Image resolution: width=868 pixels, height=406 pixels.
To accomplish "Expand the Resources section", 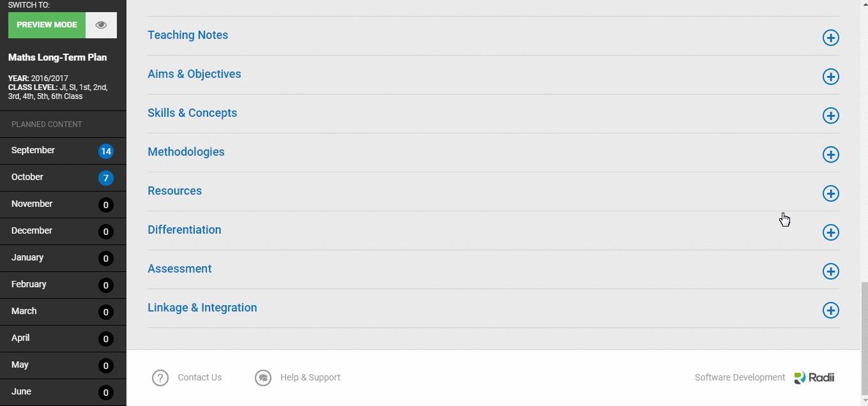I will tap(830, 193).
